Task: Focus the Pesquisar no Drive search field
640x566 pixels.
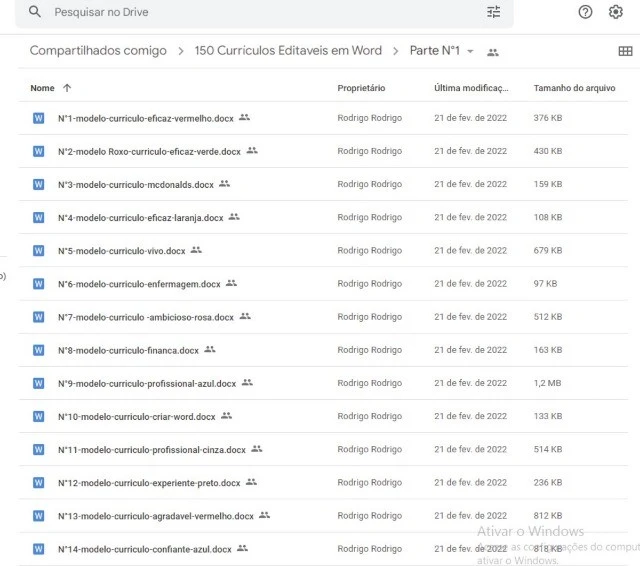Action: coord(264,12)
